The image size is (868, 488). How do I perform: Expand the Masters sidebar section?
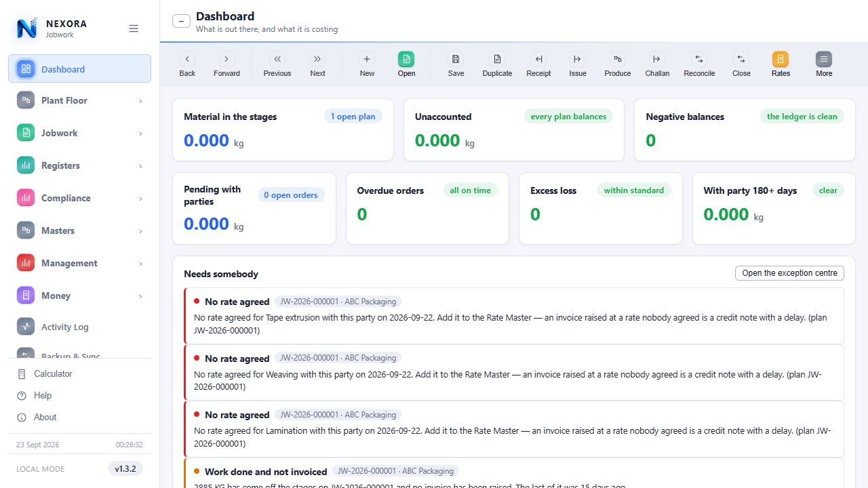coord(79,230)
